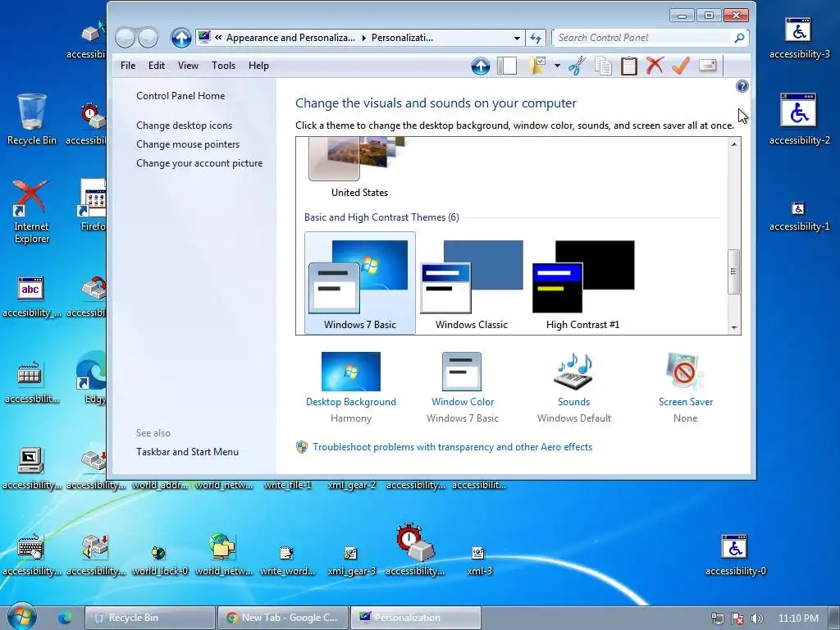Select the United States theme

359,169
